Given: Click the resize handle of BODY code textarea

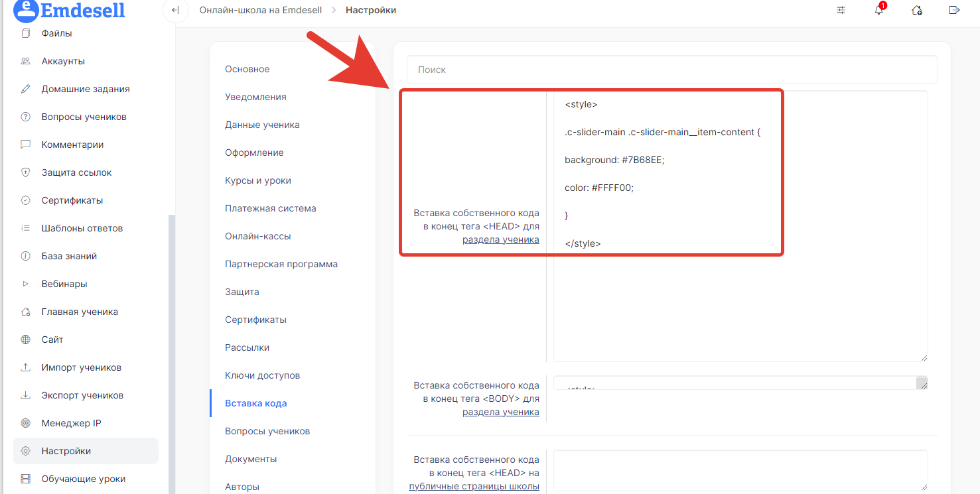Looking at the screenshot, I should (x=922, y=383).
